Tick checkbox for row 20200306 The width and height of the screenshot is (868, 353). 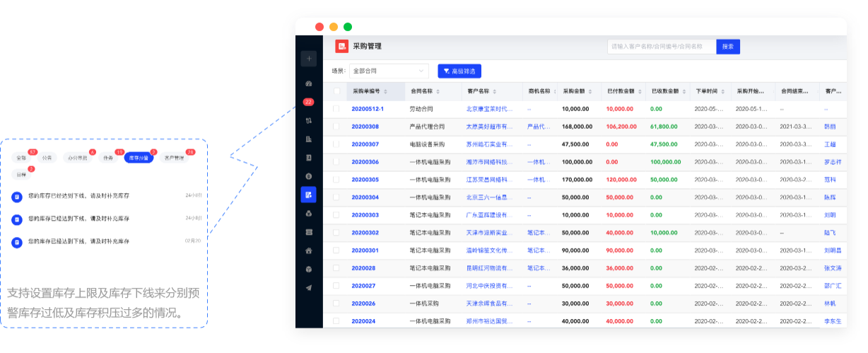coord(336,162)
